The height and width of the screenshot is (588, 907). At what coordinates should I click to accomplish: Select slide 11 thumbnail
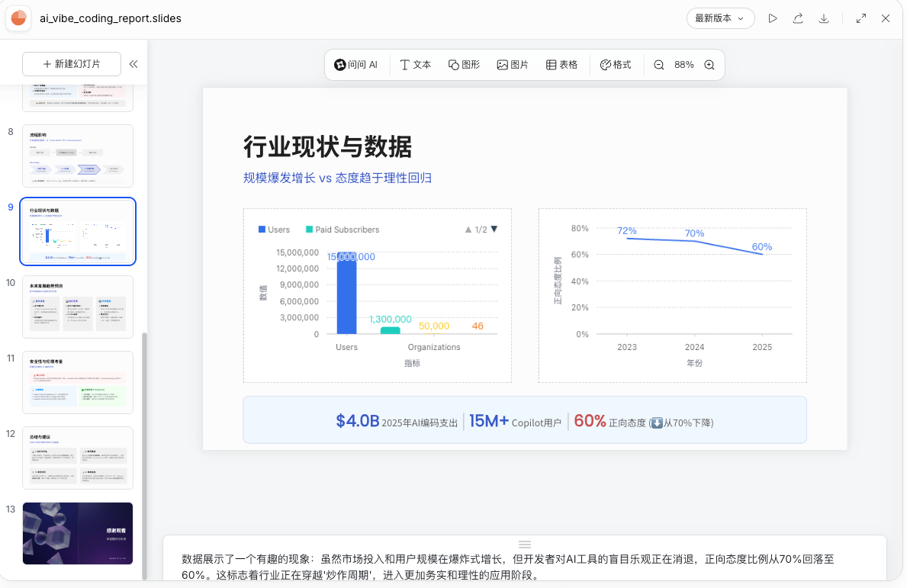(x=78, y=382)
